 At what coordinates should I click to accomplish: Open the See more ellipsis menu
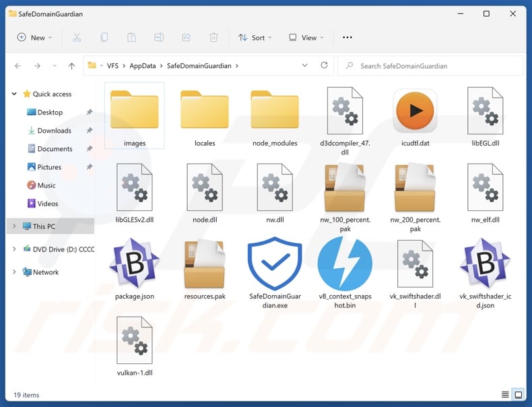coord(347,38)
